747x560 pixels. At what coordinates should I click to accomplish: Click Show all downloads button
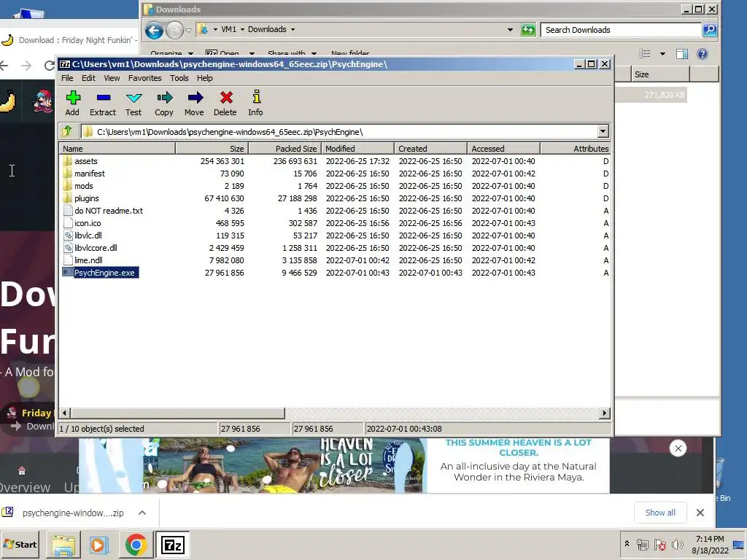[x=660, y=513]
